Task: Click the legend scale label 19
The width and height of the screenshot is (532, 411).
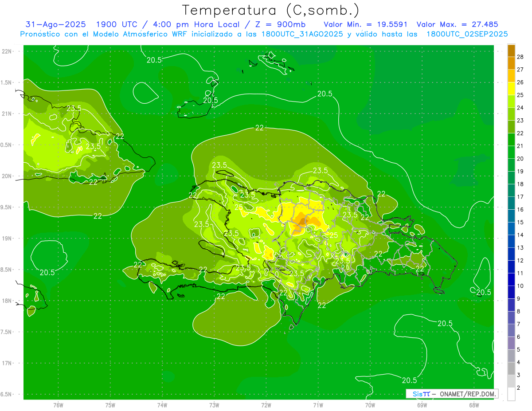Action: coord(520,171)
